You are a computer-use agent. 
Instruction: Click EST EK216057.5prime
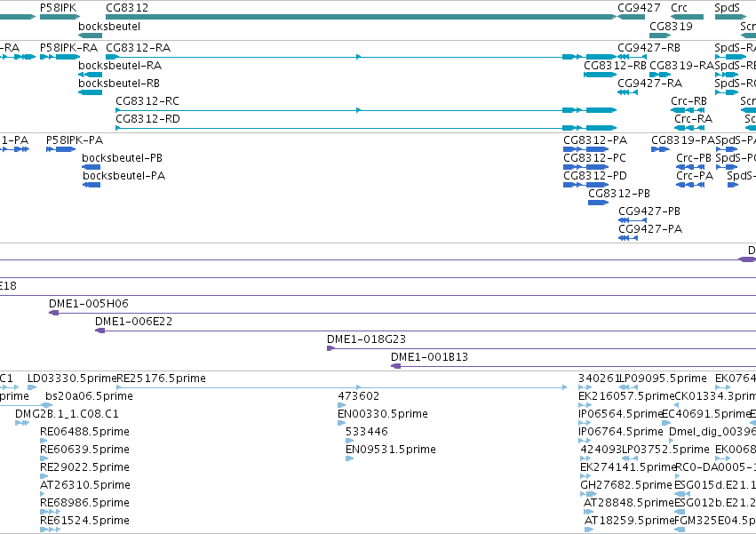point(585,405)
